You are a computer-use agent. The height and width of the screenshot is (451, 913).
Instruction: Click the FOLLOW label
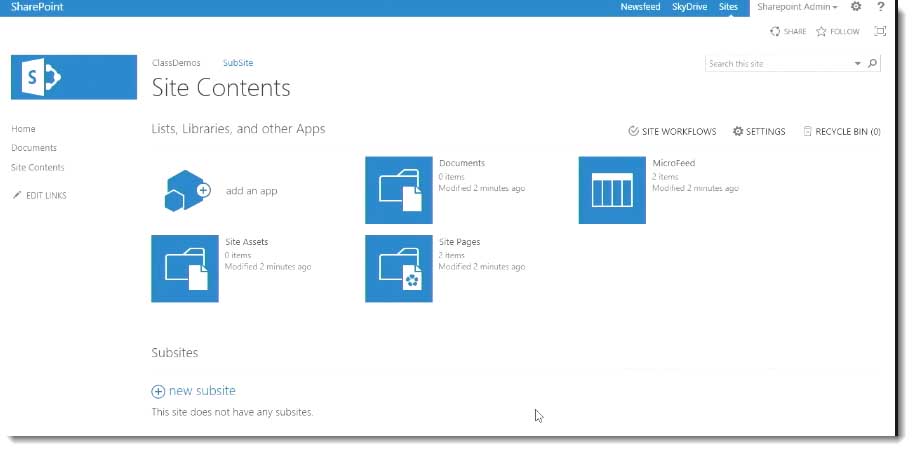(x=845, y=31)
